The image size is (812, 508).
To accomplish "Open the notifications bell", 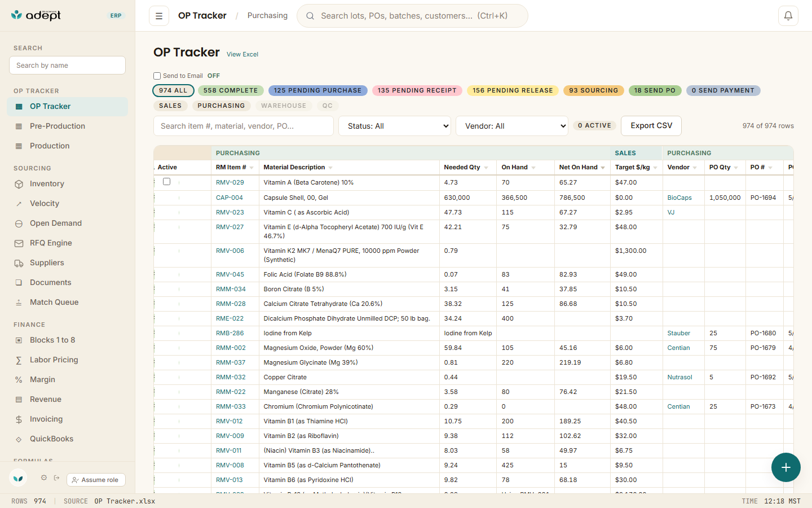I will (788, 16).
